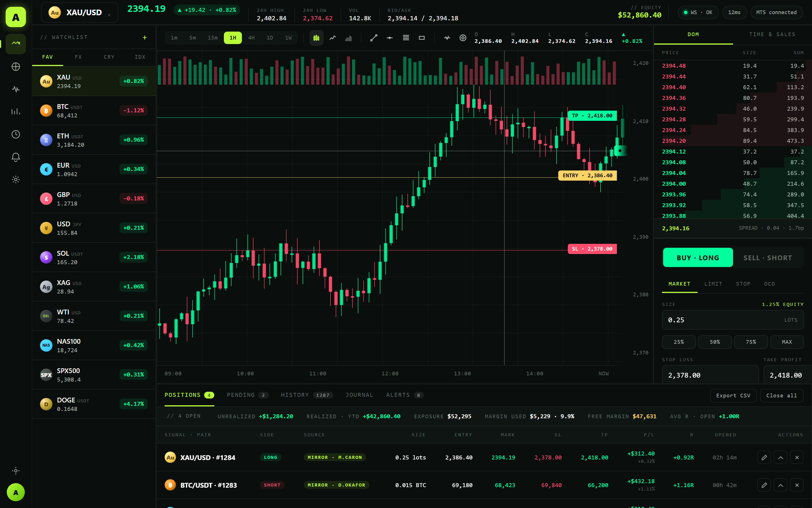
Task: Click the stop loss input 2,378.00
Action: tap(710, 375)
